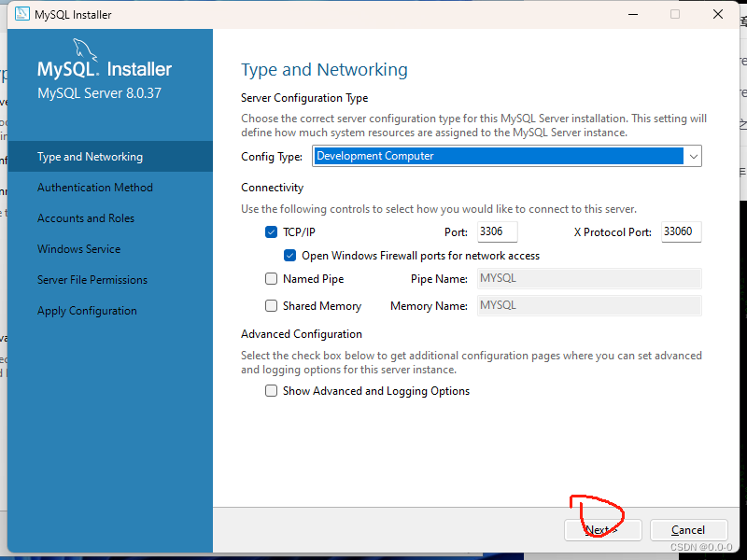Enable the Named Pipe checkbox
This screenshot has height=560, width=747.
271,278
